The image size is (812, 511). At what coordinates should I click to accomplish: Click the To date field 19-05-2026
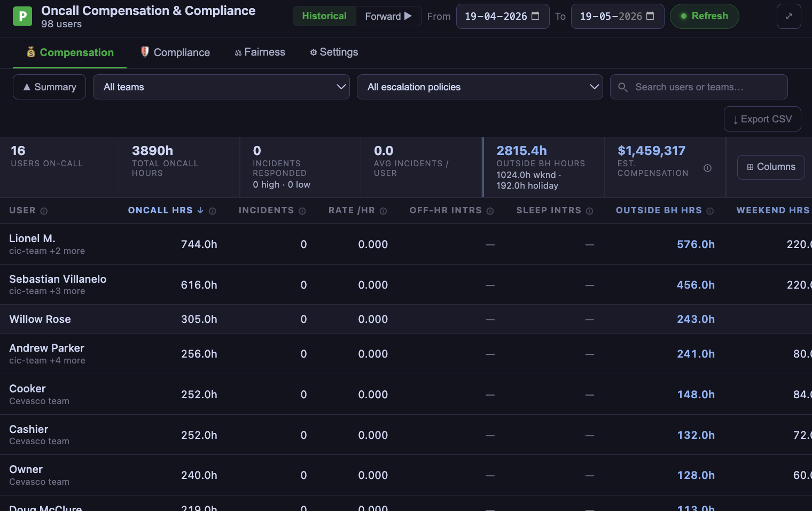coord(618,16)
